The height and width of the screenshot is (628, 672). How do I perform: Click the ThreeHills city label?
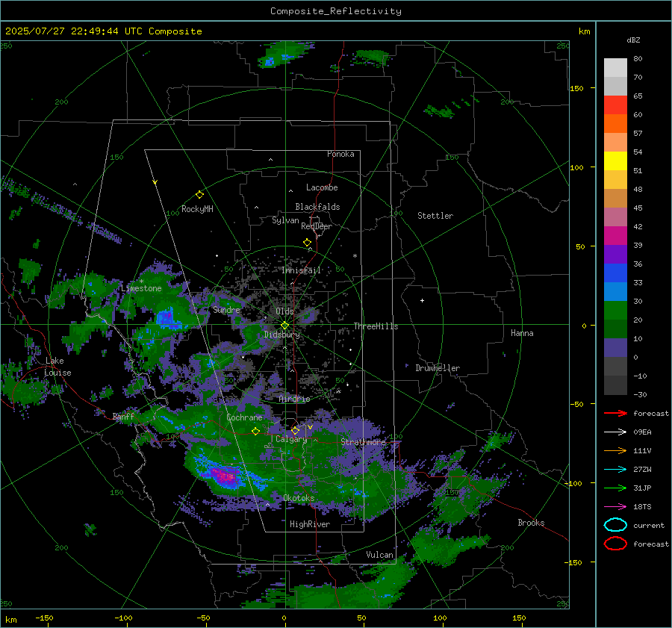click(376, 326)
